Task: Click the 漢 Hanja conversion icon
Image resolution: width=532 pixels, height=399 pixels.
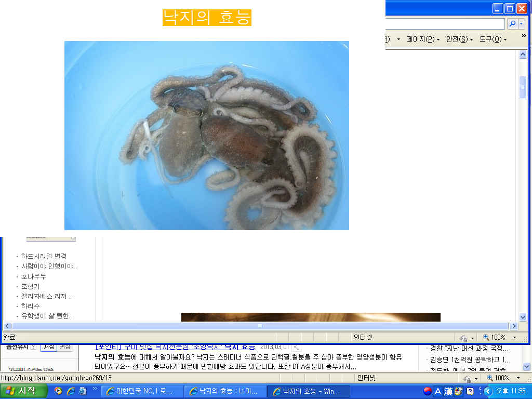Action: pos(448,391)
